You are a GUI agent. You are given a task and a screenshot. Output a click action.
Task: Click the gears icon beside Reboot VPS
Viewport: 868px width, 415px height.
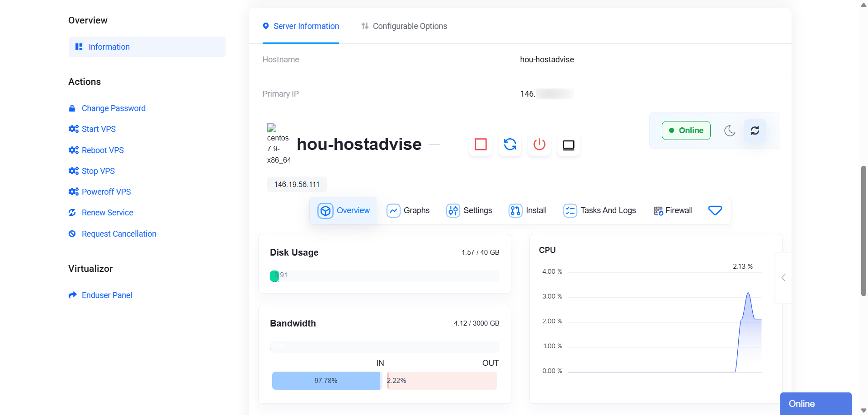tap(73, 150)
